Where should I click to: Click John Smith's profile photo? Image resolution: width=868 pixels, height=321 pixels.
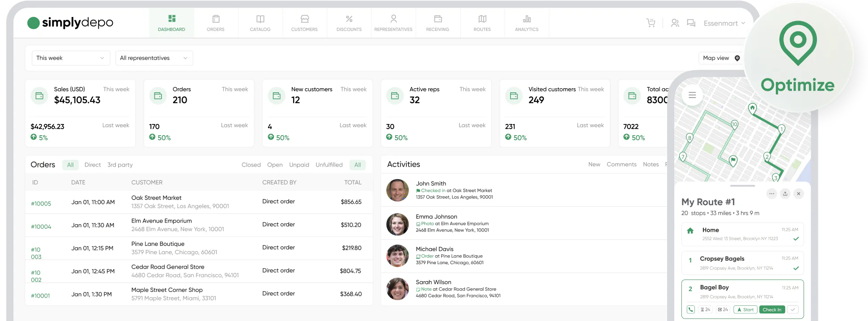[397, 190]
